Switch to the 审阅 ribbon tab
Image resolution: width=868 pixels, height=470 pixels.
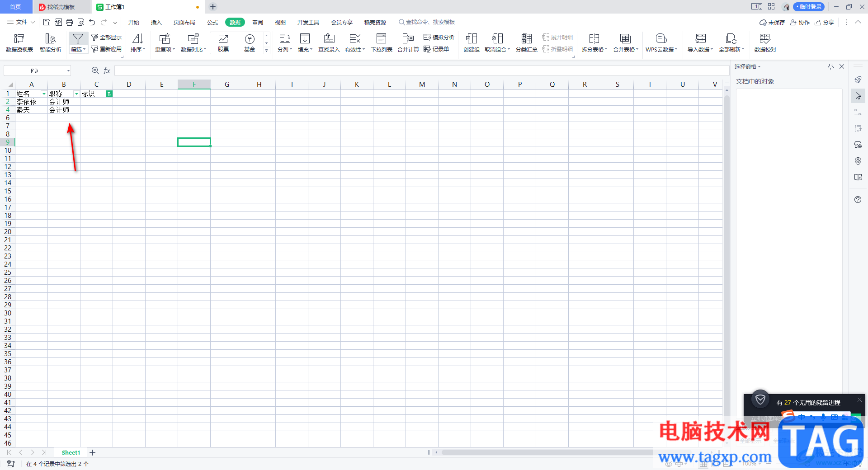pyautogui.click(x=258, y=22)
